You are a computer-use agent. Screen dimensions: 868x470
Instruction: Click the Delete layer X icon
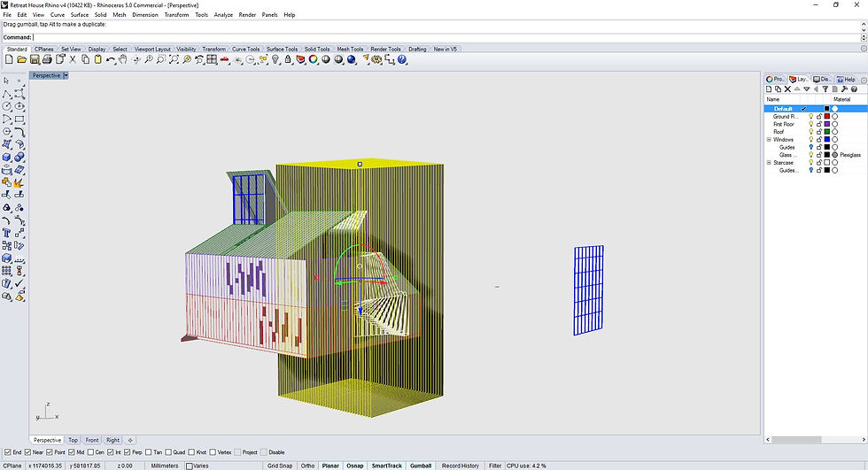pyautogui.click(x=787, y=89)
